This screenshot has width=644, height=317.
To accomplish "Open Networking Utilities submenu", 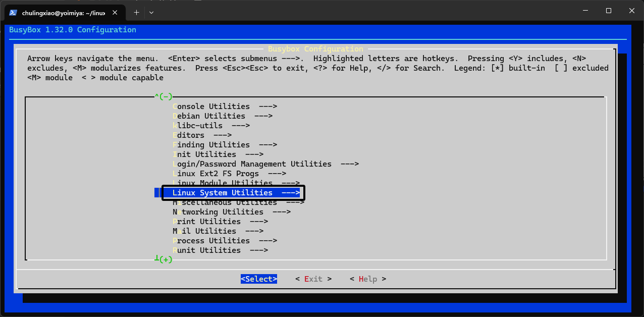I will coord(232,212).
